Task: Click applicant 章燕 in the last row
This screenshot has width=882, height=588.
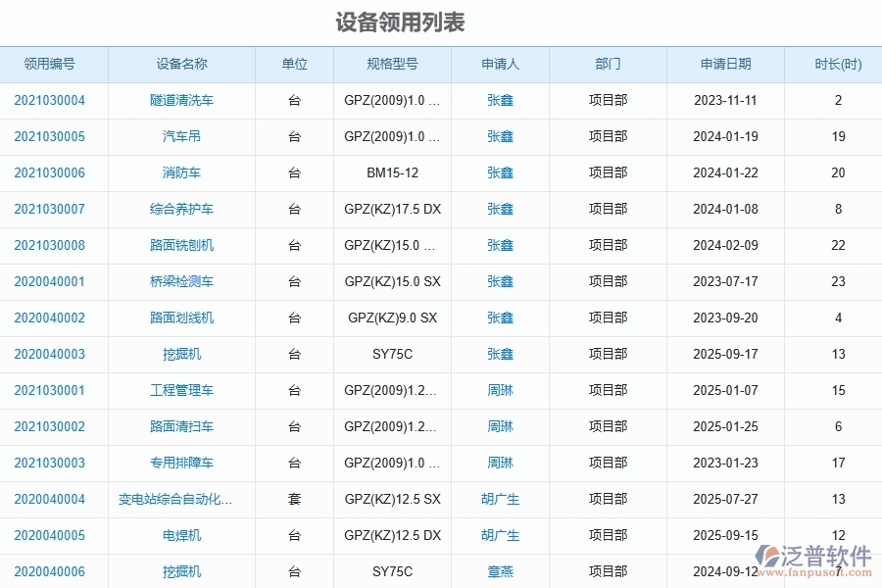Action: tap(500, 571)
